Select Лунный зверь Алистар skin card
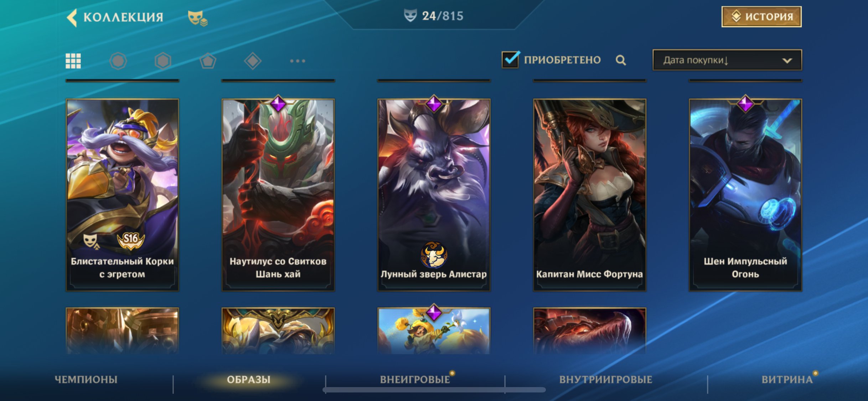Screen dimensions: 868x401 (434, 195)
